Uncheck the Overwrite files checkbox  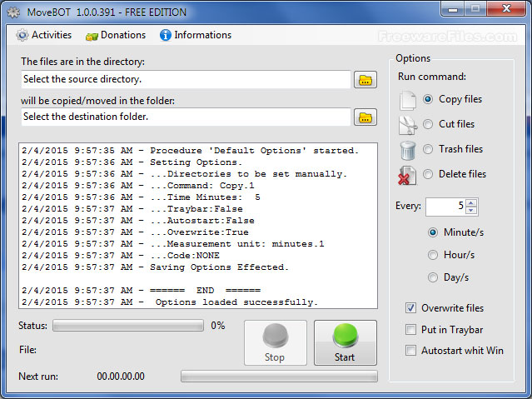(411, 307)
